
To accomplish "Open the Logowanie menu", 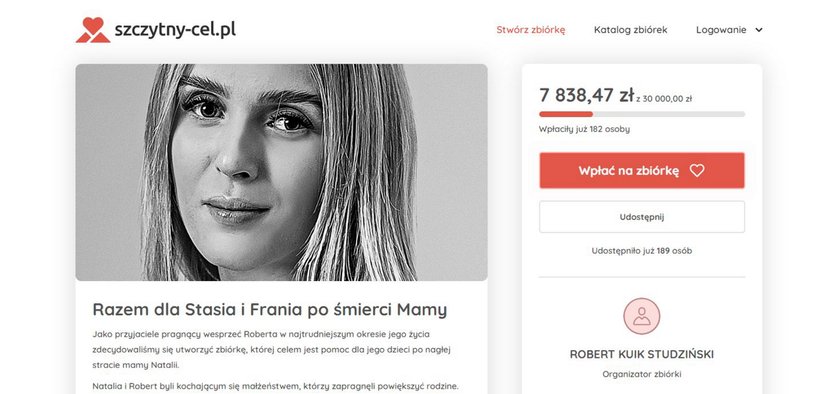I will (721, 30).
